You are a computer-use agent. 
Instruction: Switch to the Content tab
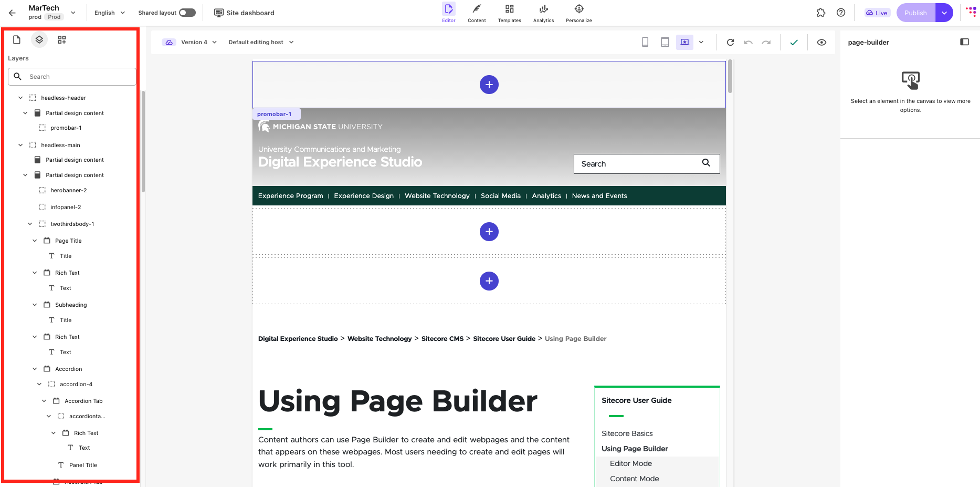pyautogui.click(x=477, y=13)
